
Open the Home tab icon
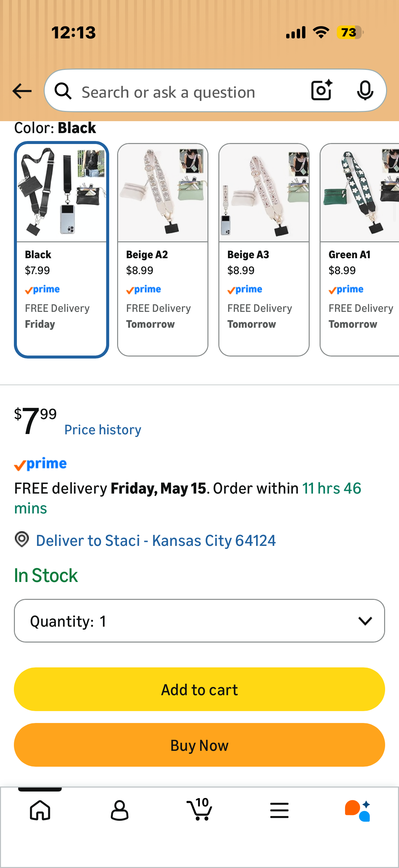pyautogui.click(x=40, y=810)
